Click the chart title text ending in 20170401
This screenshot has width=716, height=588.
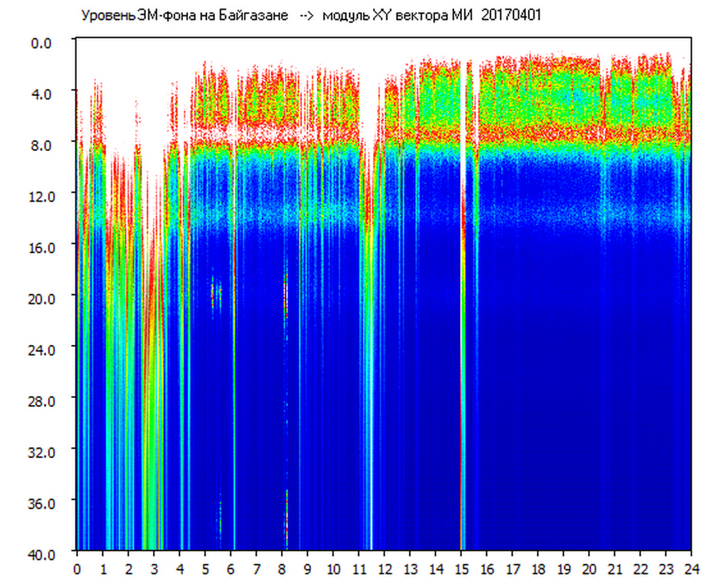pyautogui.click(x=310, y=16)
